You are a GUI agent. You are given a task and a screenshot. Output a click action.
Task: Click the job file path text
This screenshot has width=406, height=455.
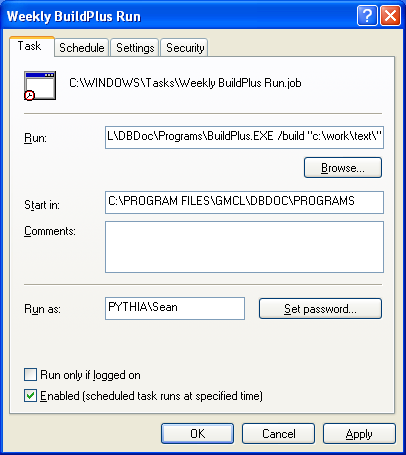(x=185, y=83)
